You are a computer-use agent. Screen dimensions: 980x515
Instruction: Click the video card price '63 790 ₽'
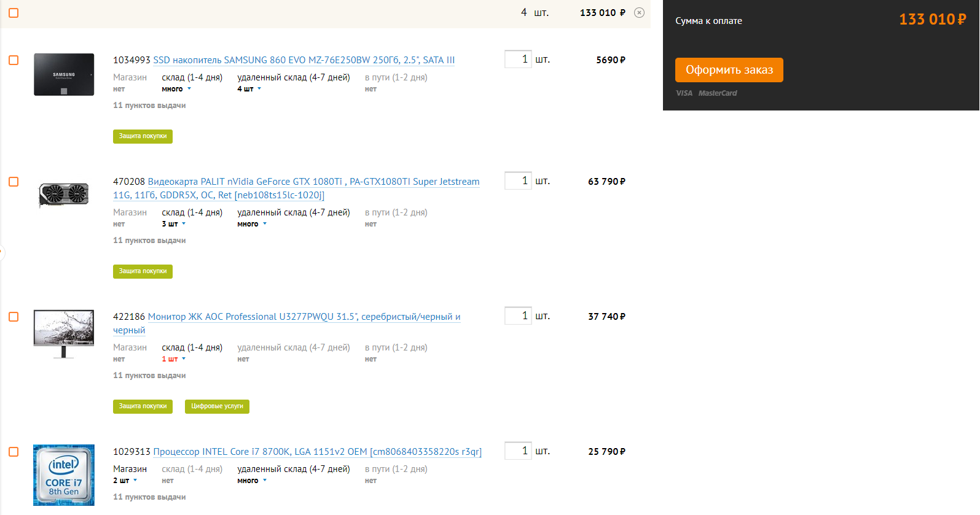point(607,182)
